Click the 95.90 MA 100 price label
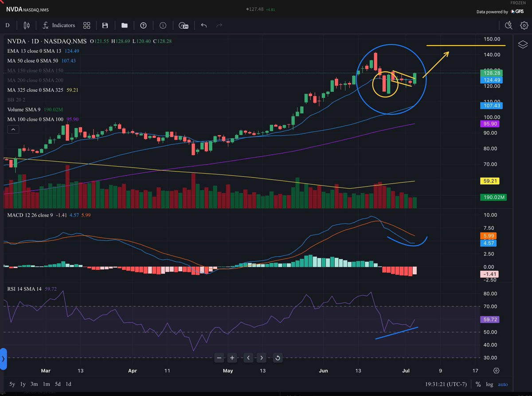 pos(490,124)
